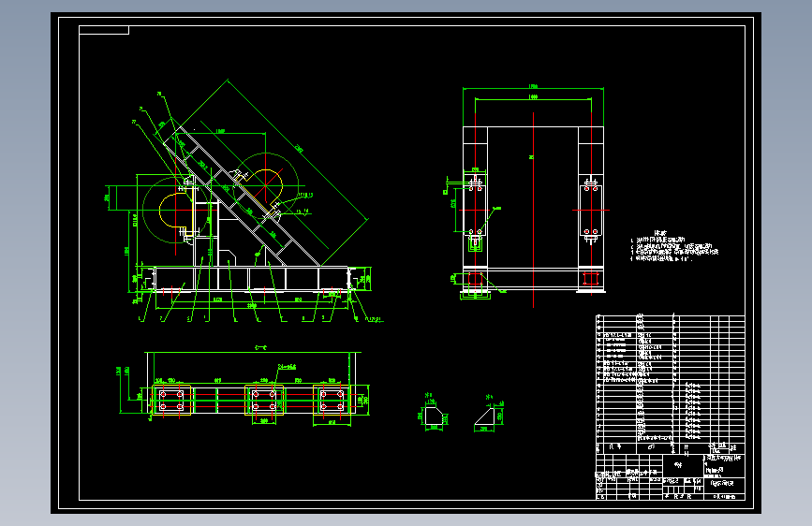Click the empty label box at sheet top-left

tap(104, 30)
